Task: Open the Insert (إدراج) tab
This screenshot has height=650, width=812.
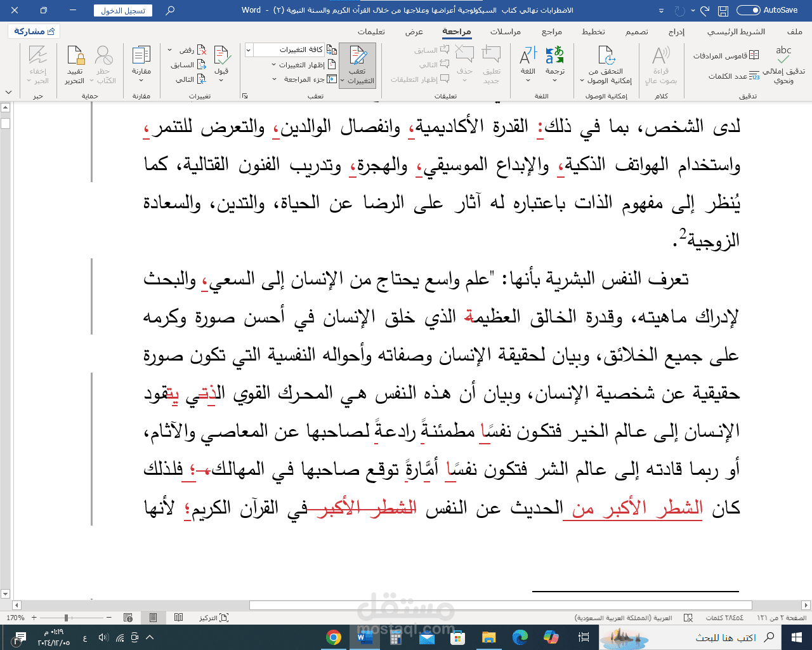Action: (x=676, y=32)
